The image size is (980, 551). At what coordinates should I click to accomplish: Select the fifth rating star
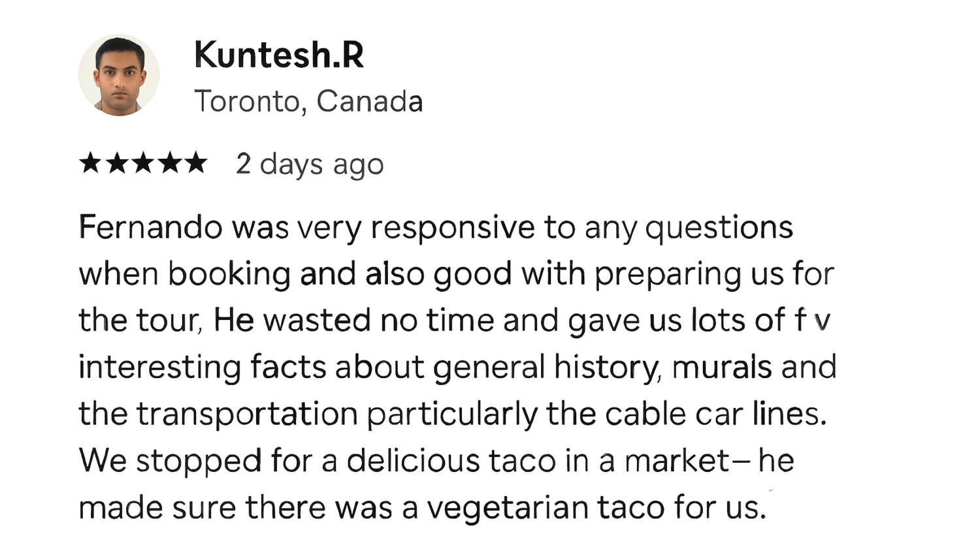tap(195, 163)
